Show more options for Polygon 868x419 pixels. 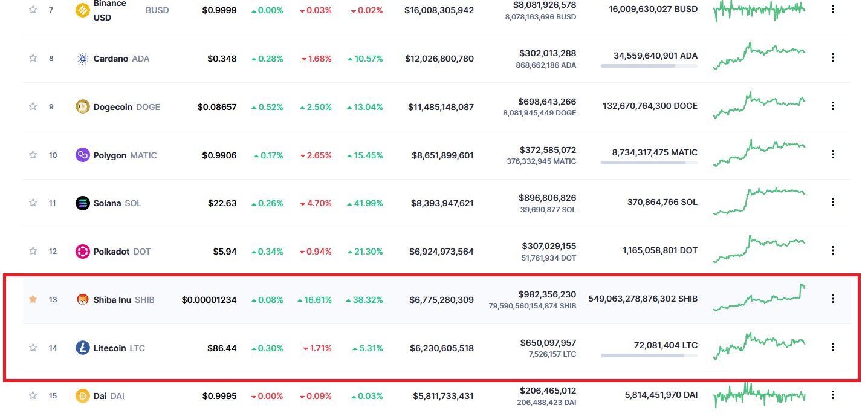pyautogui.click(x=833, y=154)
